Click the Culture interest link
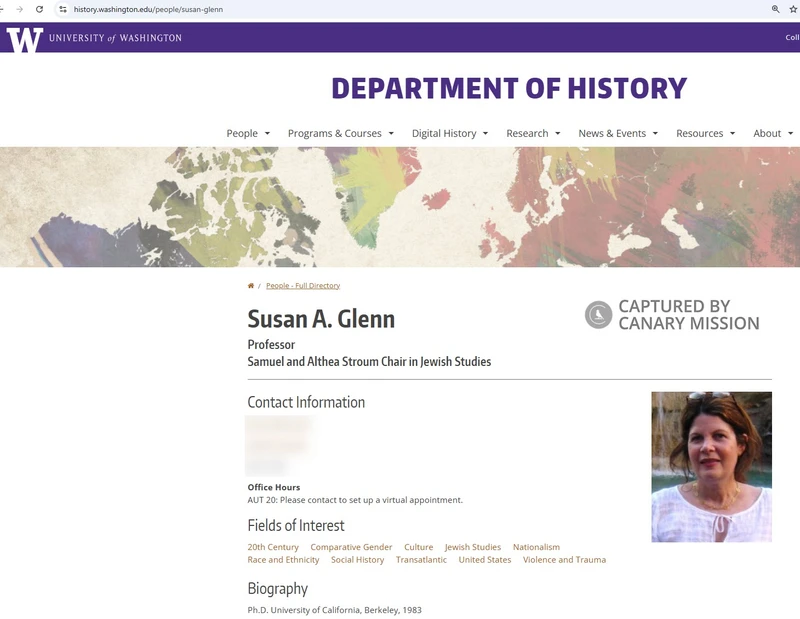Screen dimensions: 800x619 point(418,547)
